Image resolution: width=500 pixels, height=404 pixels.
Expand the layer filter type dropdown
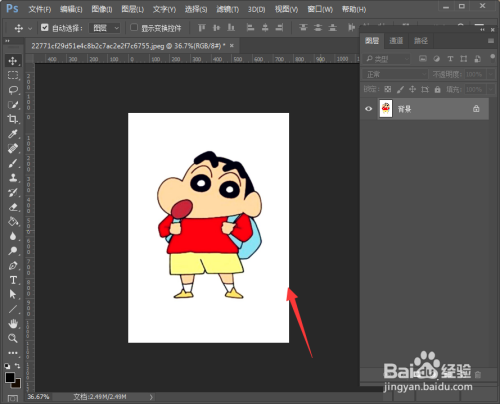[387, 59]
